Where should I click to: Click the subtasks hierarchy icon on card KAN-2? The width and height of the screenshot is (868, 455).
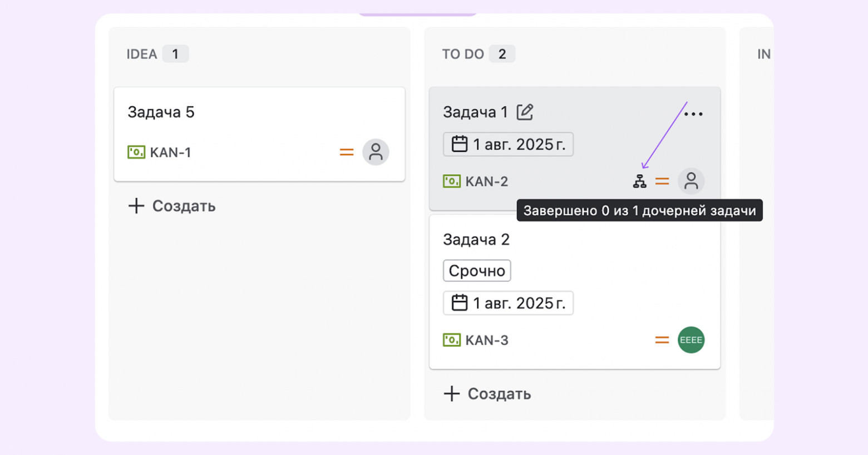tap(640, 181)
